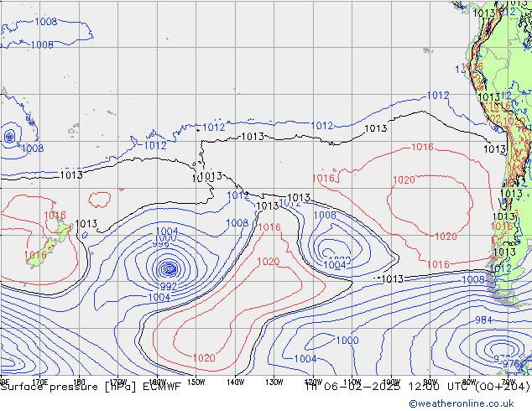The width and height of the screenshot is (532, 411).
Task: Click the 'Surface pressure [hPa] ECMWF' caption
Action: [91, 387]
